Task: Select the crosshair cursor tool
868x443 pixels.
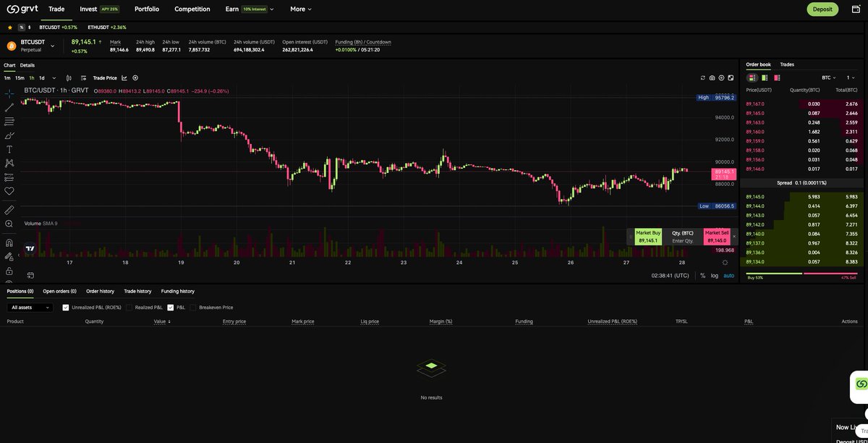Action: click(x=9, y=93)
